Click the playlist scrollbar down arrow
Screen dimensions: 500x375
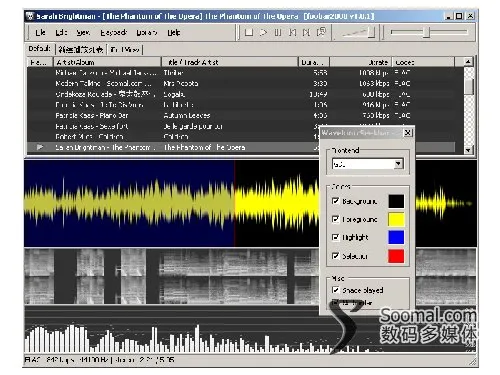pos(468,150)
